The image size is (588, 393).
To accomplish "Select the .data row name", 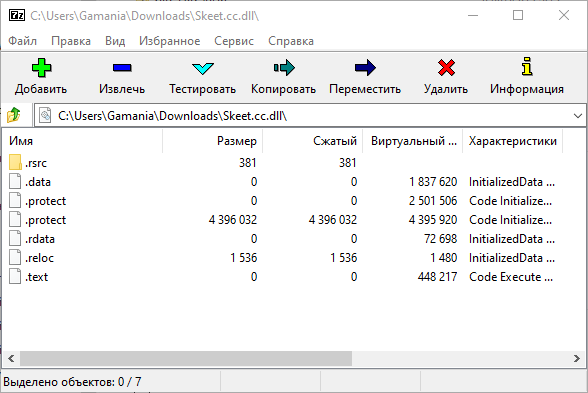I will [38, 182].
